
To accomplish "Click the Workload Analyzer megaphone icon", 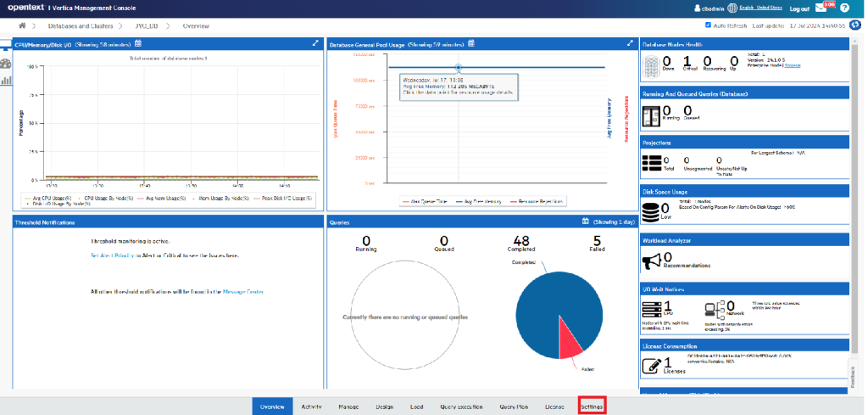I will pyautogui.click(x=652, y=260).
